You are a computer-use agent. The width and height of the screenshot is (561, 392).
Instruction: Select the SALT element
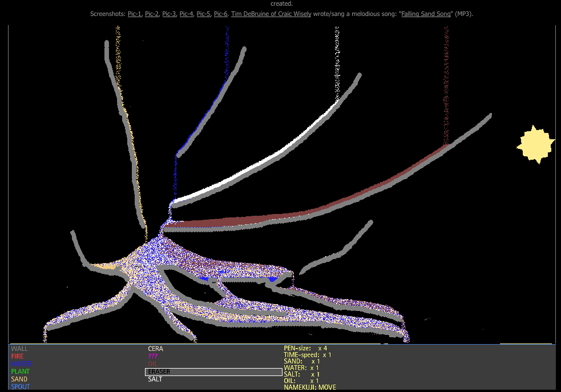coord(155,379)
